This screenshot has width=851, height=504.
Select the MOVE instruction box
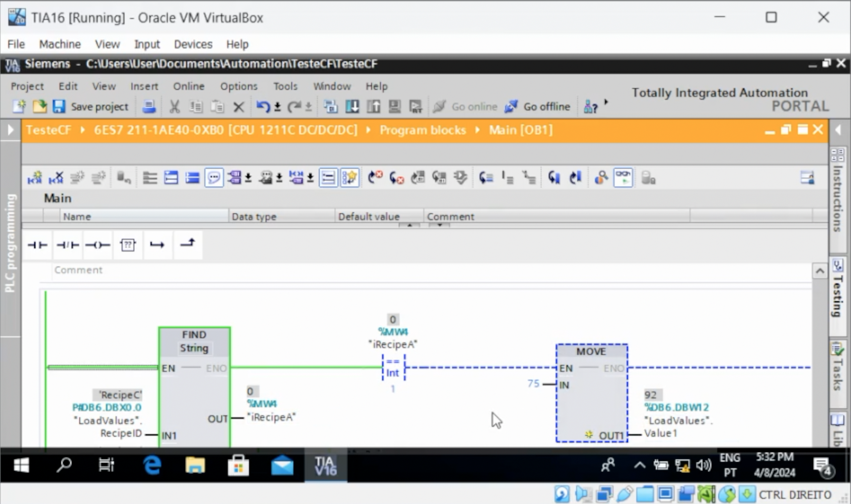coord(591,351)
